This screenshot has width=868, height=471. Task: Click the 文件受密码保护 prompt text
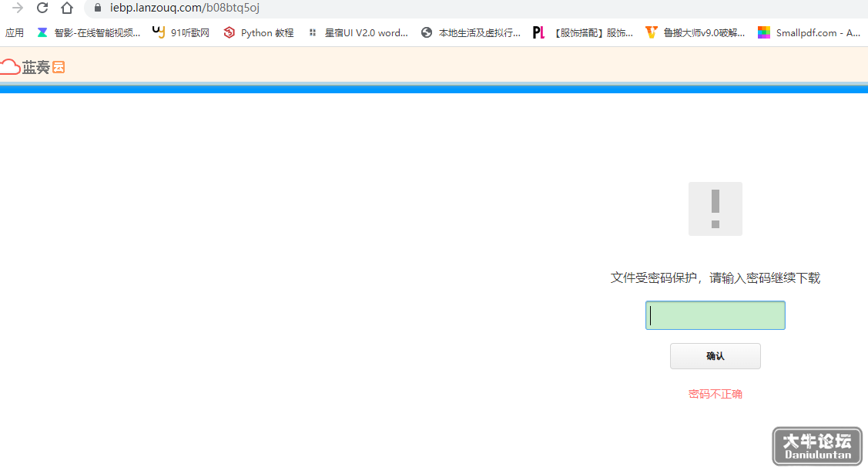click(x=716, y=278)
